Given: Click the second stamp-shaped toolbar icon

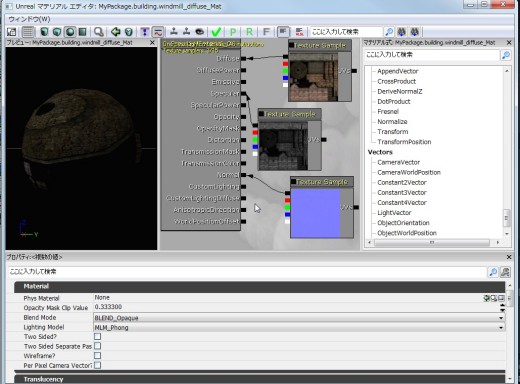Looking at the screenshot, I should pyautogui.click(x=187, y=32).
